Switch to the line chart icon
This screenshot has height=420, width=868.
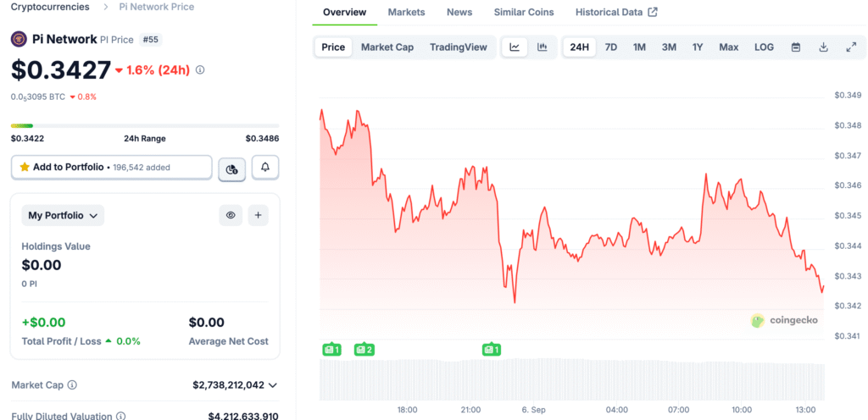(x=515, y=47)
